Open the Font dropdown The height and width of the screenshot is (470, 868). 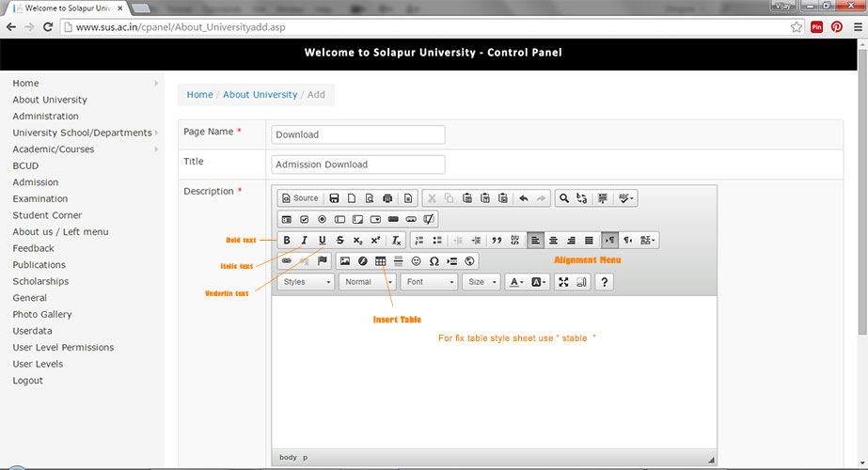[429, 282]
